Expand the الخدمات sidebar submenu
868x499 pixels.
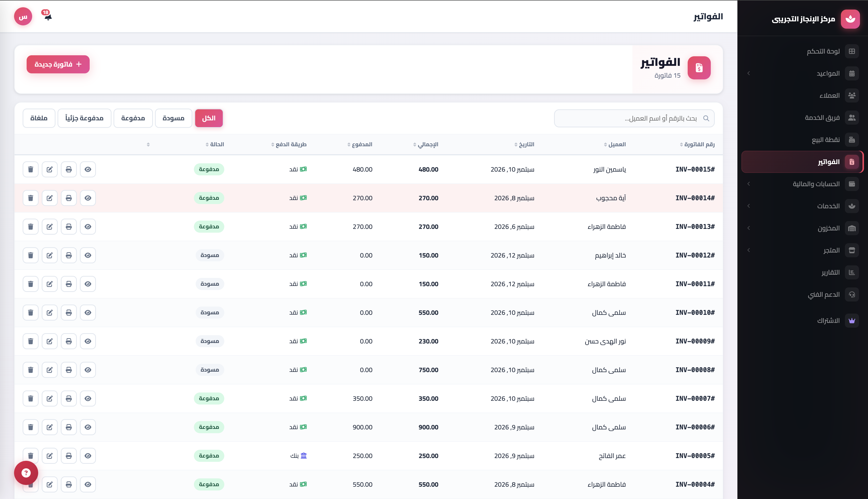[x=802, y=206]
